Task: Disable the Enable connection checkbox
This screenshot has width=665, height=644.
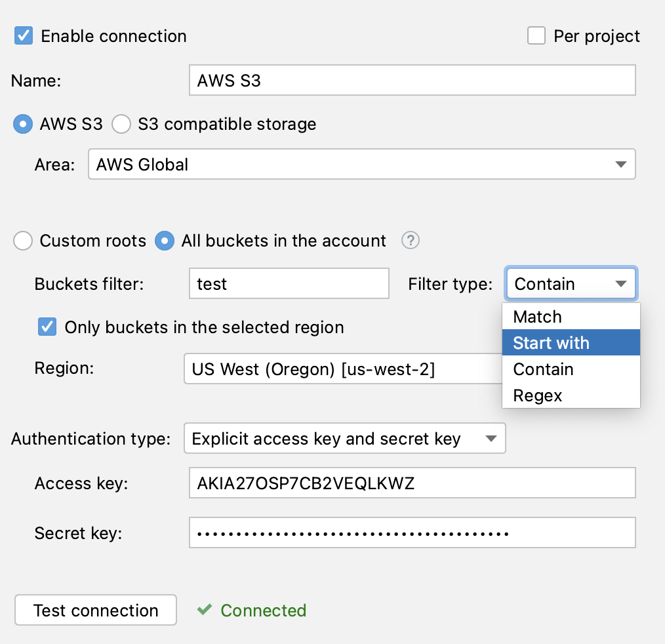Action: [x=23, y=35]
